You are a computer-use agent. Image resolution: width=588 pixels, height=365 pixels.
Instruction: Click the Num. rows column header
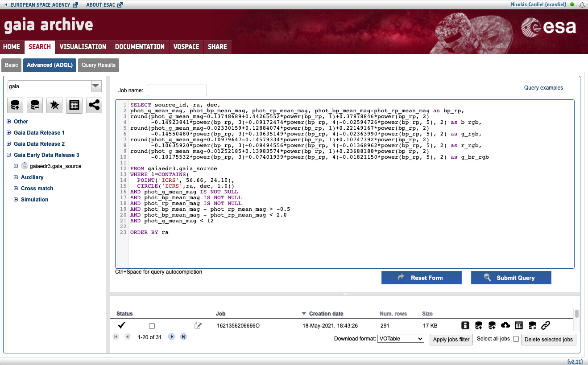(x=393, y=314)
